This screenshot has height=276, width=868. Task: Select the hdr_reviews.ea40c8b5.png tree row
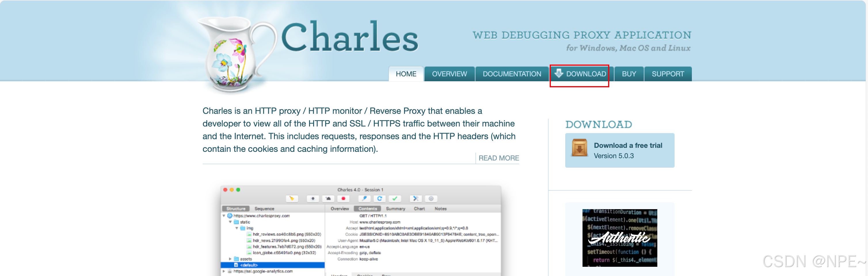287,235
